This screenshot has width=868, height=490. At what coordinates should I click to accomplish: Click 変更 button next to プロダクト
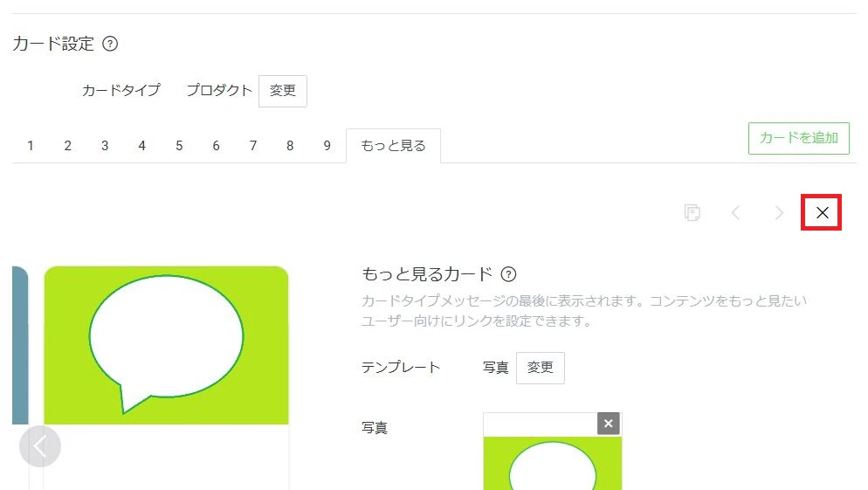[x=282, y=91]
